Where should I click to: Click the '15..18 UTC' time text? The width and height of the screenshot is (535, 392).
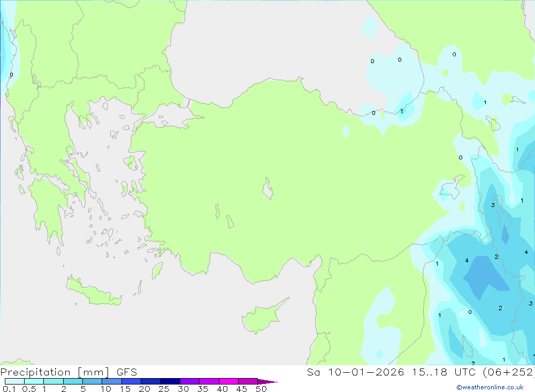pos(444,372)
